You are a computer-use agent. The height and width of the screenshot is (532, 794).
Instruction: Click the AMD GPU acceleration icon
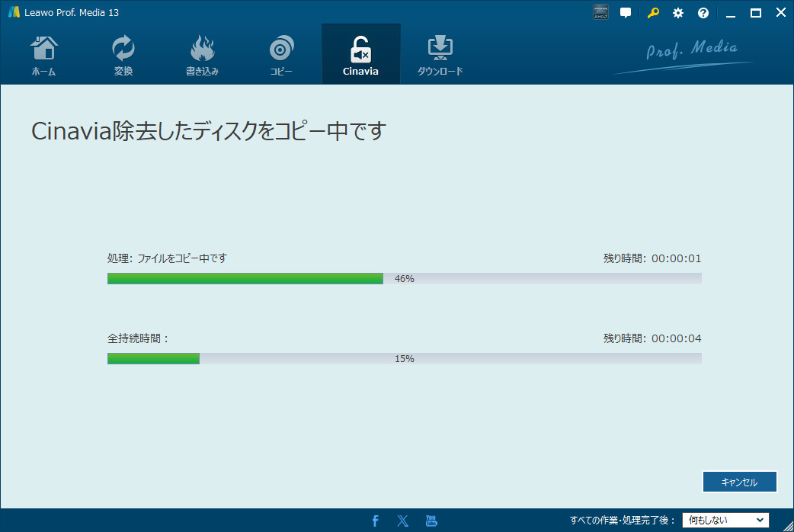pos(600,13)
